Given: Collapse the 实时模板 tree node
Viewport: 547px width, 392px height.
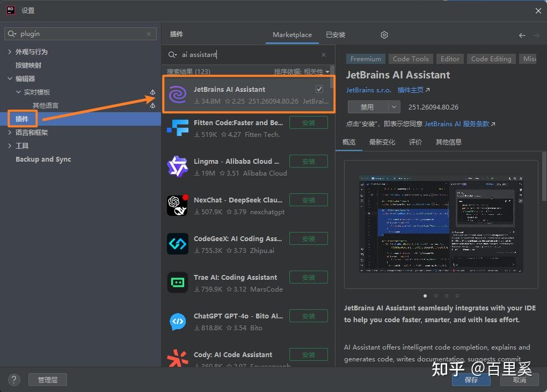Looking at the screenshot, I should click(x=18, y=92).
